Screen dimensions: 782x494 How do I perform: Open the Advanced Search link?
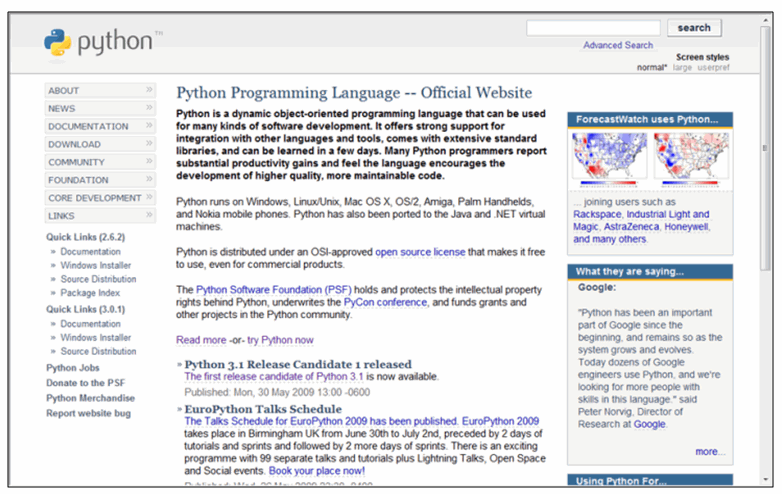pos(618,45)
